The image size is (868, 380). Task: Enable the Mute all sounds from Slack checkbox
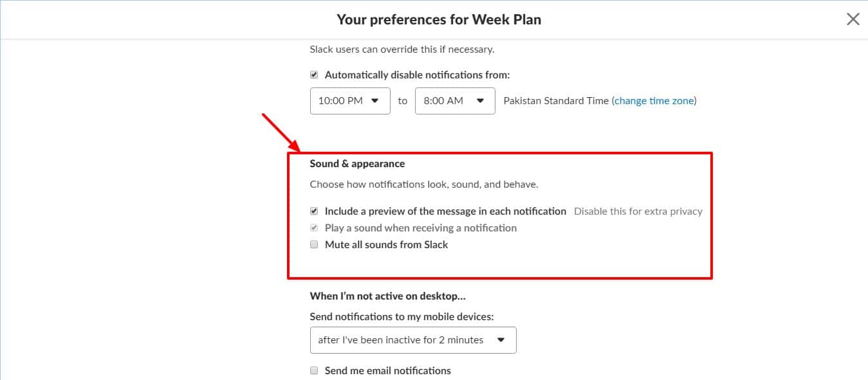coord(314,244)
